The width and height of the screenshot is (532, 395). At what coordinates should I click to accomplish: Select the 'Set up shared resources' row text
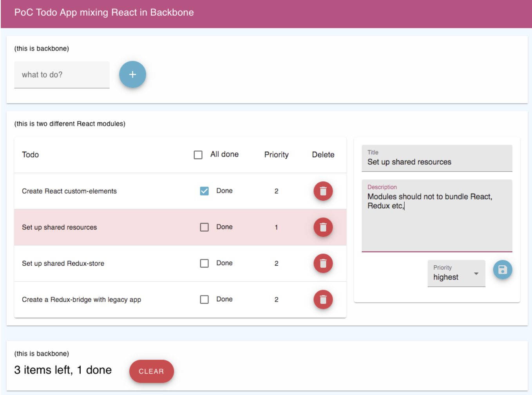coord(59,227)
